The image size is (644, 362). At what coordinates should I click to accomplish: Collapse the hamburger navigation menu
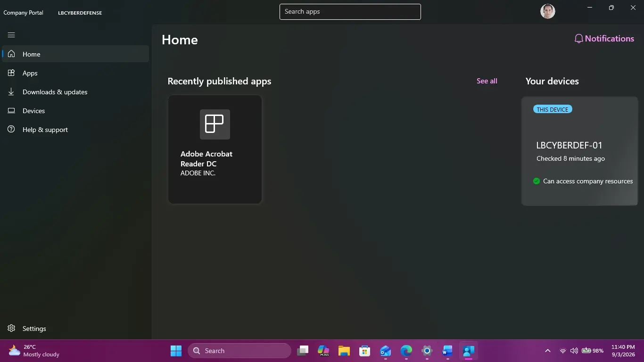pyautogui.click(x=11, y=35)
